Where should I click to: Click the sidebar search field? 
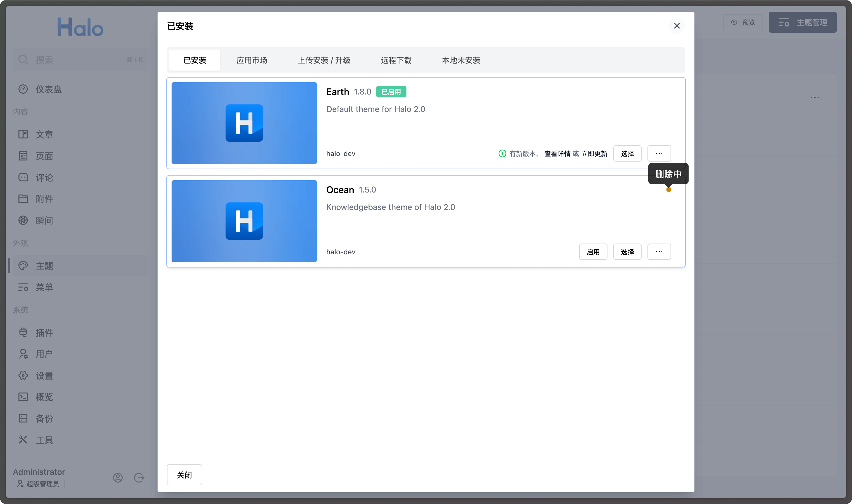[80, 60]
